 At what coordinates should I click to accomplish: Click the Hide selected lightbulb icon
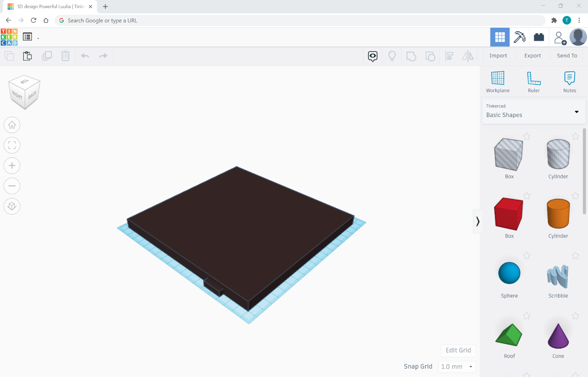392,56
